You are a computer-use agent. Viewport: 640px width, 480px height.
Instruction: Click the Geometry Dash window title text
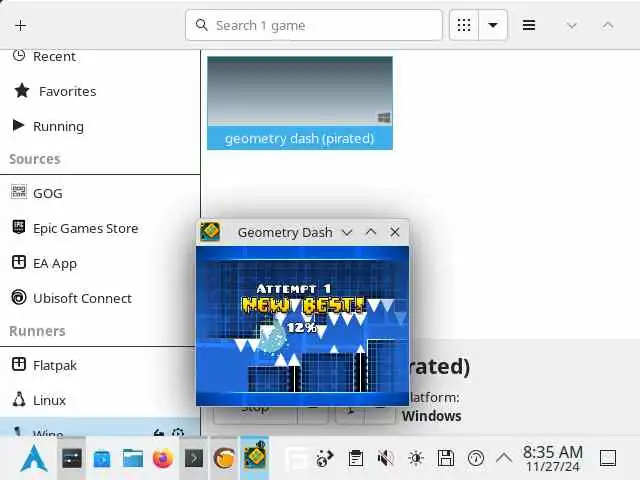(x=285, y=232)
